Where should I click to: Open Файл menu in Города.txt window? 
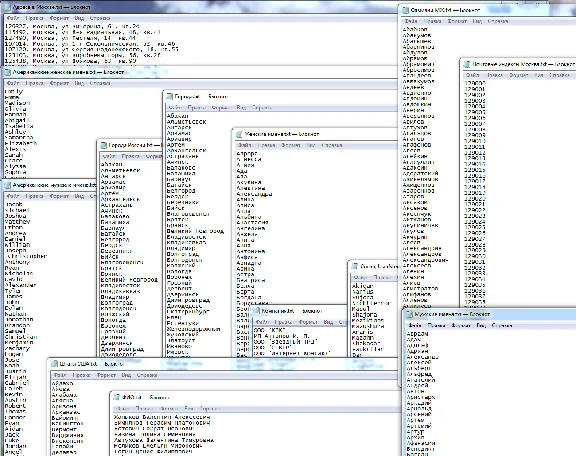(x=174, y=108)
